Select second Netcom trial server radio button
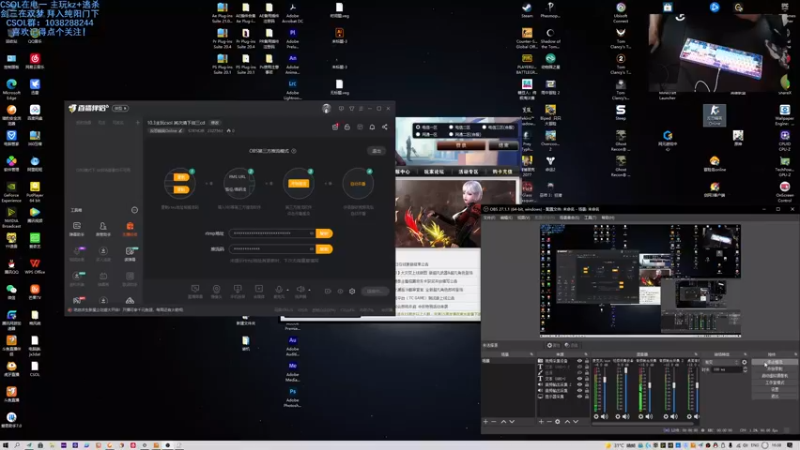This screenshot has width=800, height=450. [x=451, y=134]
